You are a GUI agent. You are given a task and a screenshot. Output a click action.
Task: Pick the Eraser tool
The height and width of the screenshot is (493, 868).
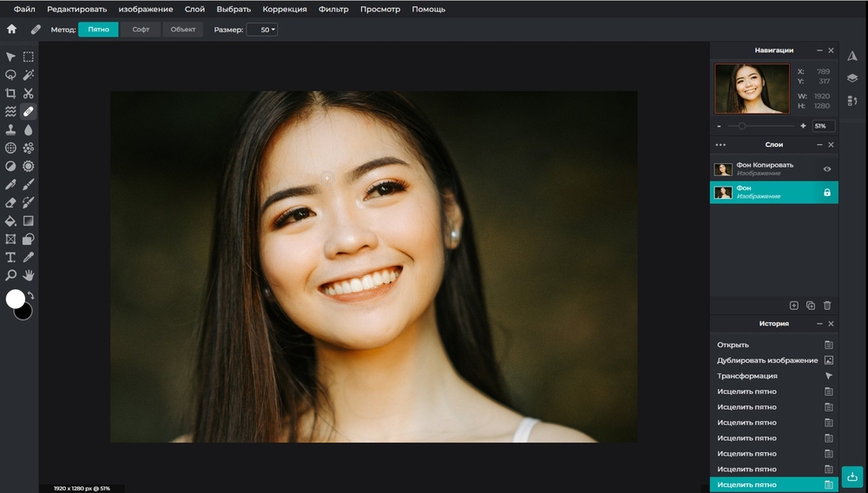point(10,202)
